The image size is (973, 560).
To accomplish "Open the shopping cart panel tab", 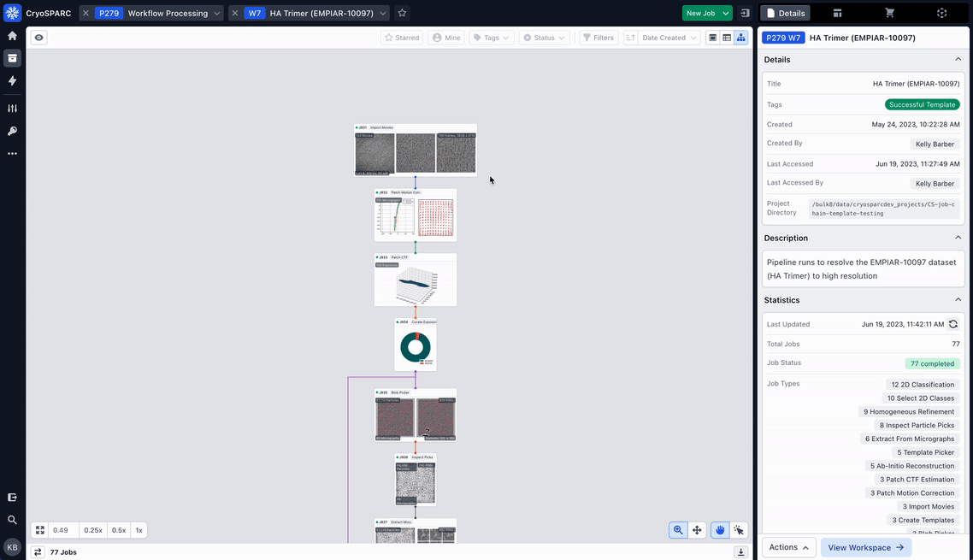I will click(889, 13).
